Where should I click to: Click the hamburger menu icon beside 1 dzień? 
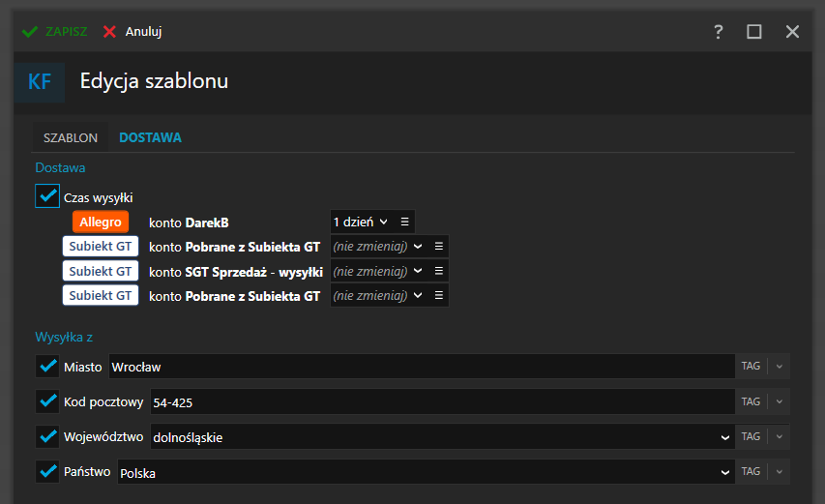404,222
